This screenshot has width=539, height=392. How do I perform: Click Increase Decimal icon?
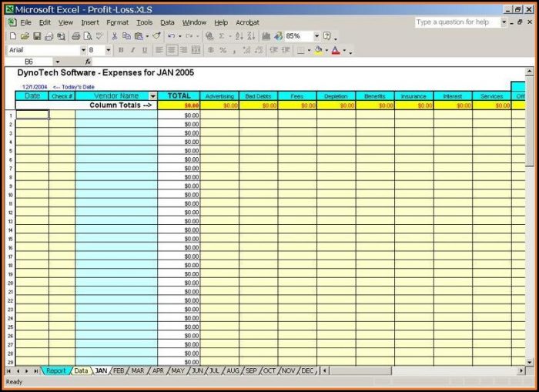coord(246,50)
